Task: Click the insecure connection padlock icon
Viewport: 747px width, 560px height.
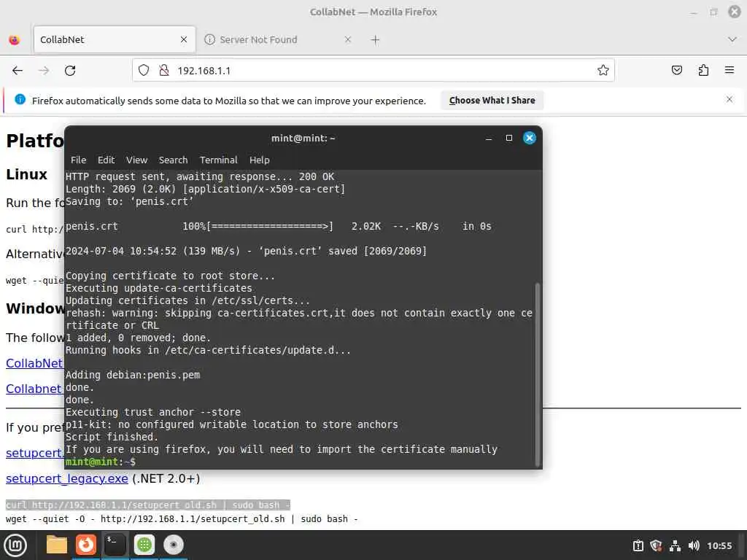Action: [164, 71]
